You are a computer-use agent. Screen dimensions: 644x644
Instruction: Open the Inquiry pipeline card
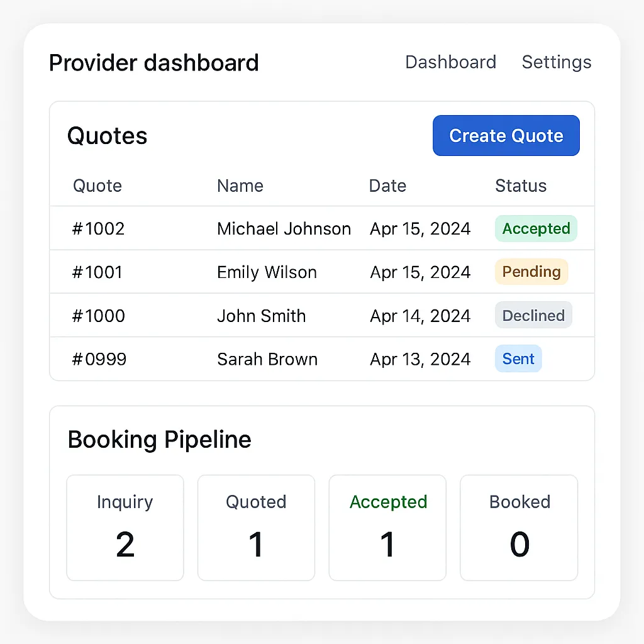coord(125,528)
